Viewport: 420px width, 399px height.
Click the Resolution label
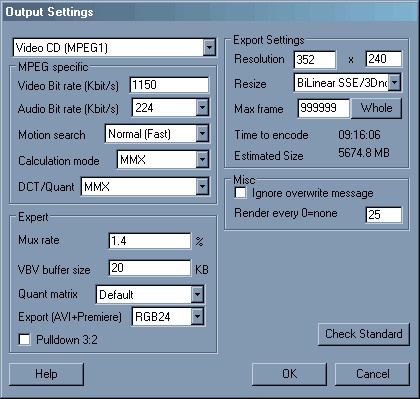coord(259,59)
